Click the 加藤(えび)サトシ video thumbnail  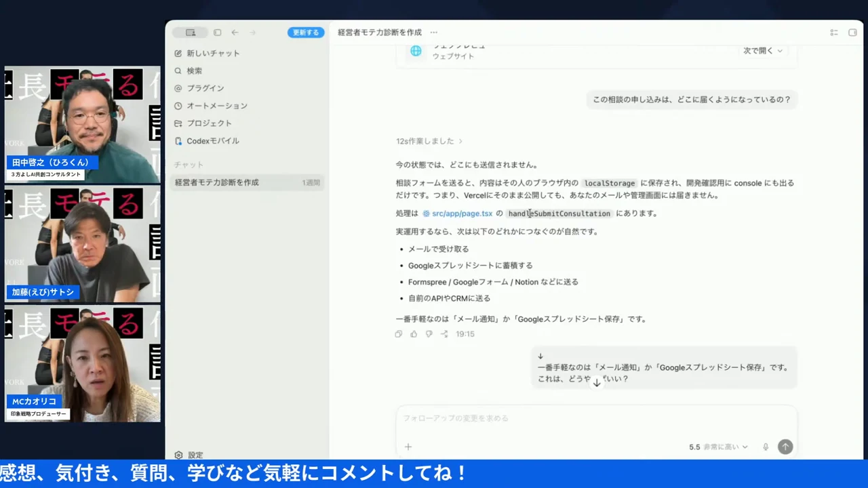click(83, 245)
